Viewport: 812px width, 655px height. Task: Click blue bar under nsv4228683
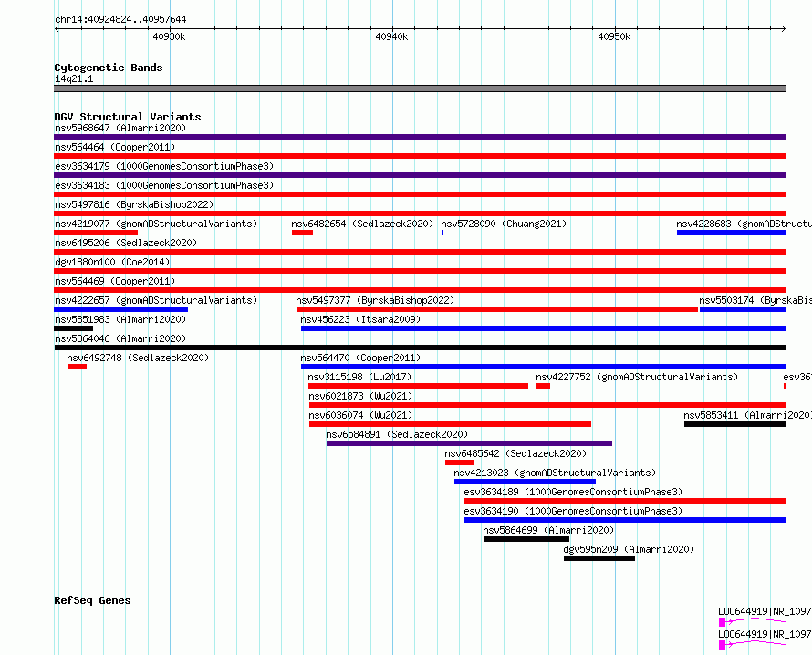[x=731, y=233]
